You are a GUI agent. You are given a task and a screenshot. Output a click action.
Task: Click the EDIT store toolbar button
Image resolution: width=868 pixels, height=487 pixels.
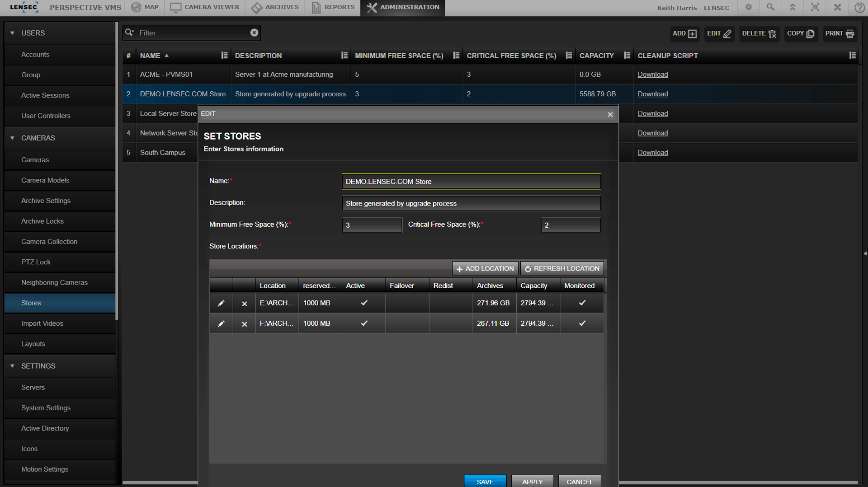(x=719, y=33)
